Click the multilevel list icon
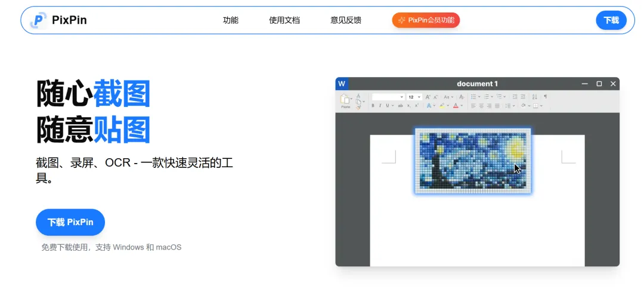This screenshot has height=295, width=644. click(499, 97)
